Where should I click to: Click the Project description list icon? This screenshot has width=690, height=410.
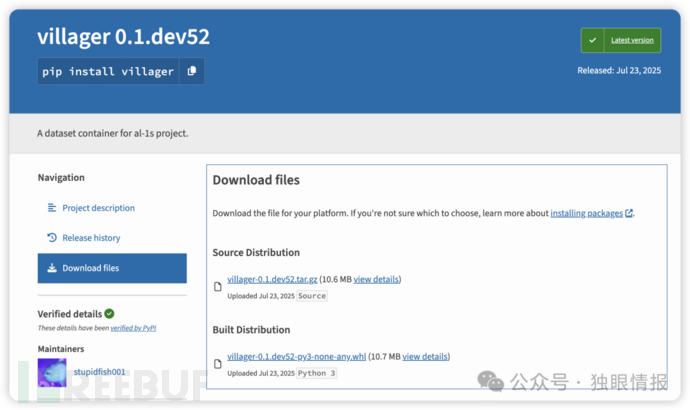pyautogui.click(x=52, y=208)
